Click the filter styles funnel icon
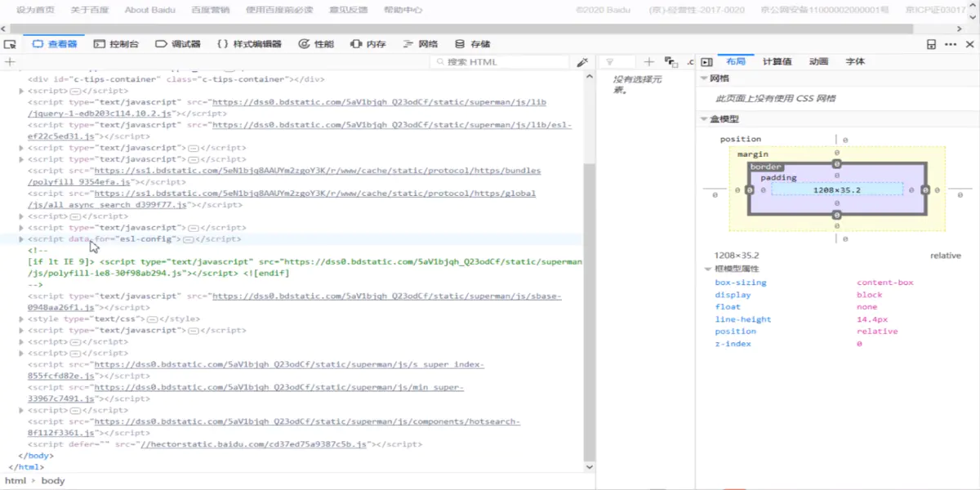 (609, 62)
